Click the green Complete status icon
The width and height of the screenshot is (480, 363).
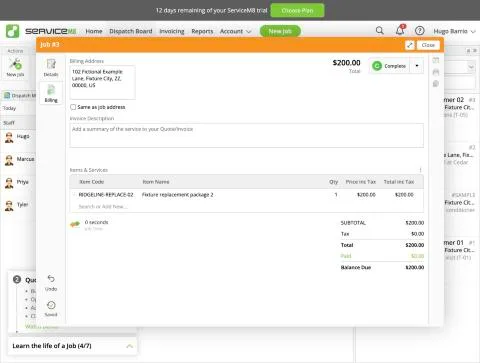377,66
